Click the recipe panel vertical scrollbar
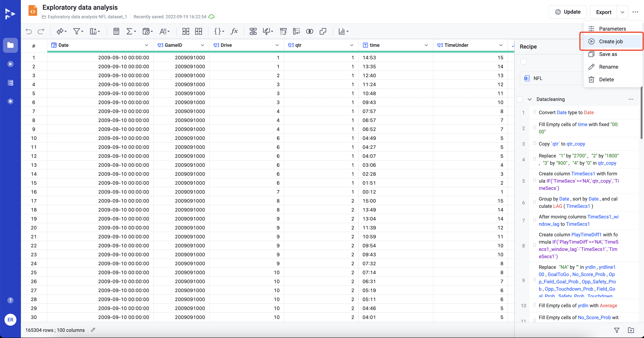 click(642, 113)
